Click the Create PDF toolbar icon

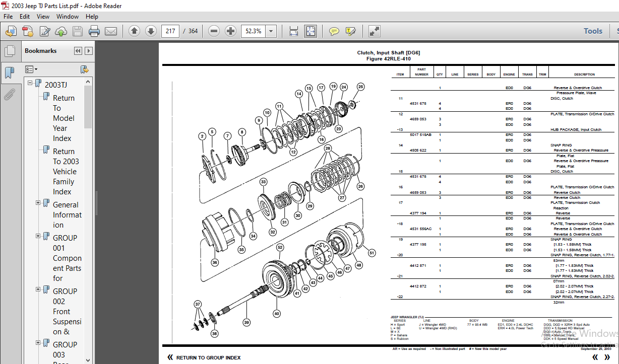point(27,31)
